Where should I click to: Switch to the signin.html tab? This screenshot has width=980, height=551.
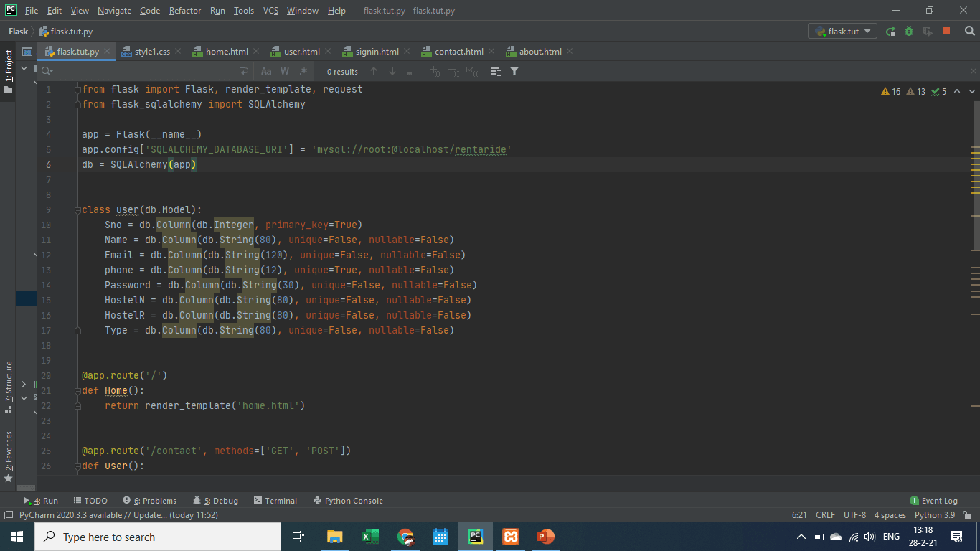point(377,52)
